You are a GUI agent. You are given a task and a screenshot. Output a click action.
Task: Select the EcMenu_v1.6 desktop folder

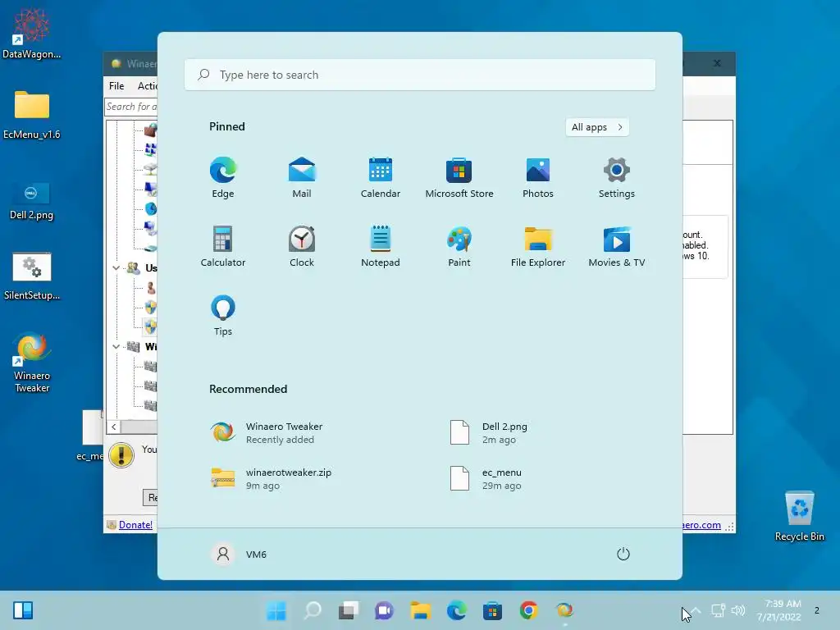pyautogui.click(x=32, y=114)
